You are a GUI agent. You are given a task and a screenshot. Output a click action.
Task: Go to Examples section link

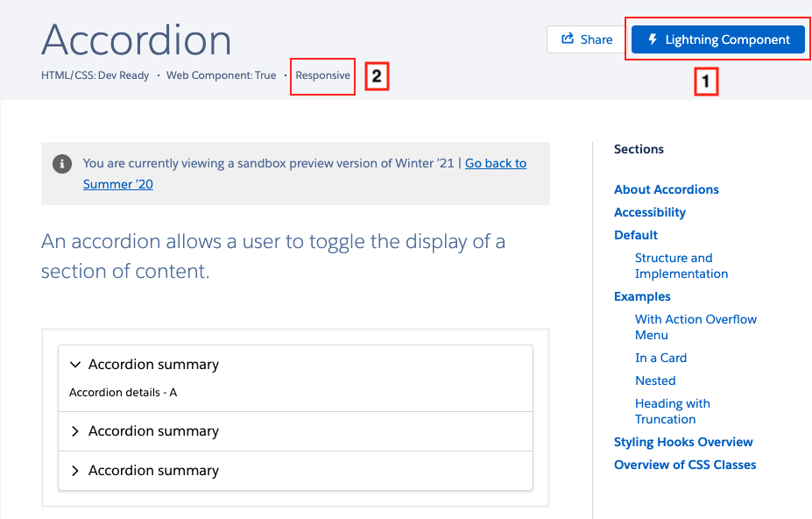(x=642, y=296)
